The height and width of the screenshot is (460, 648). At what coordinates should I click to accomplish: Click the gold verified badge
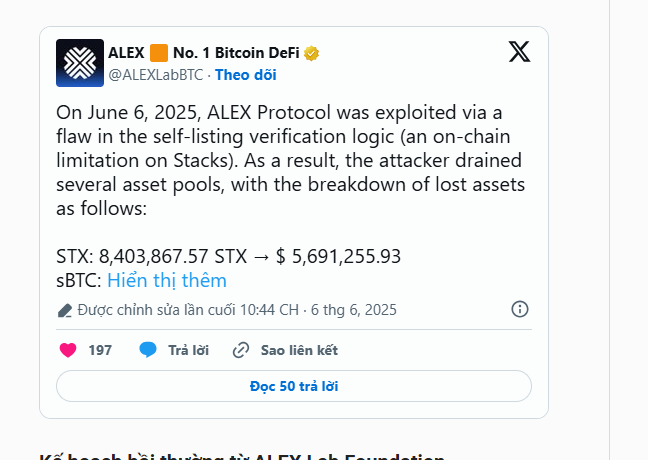coord(311,53)
